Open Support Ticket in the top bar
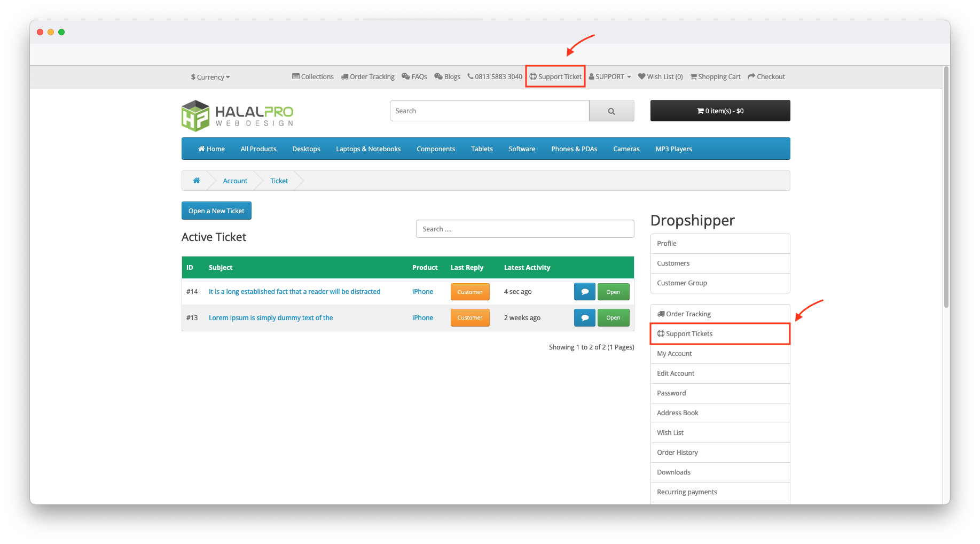 (x=555, y=77)
